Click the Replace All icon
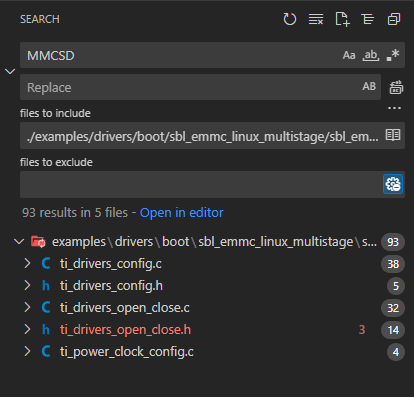 (396, 87)
